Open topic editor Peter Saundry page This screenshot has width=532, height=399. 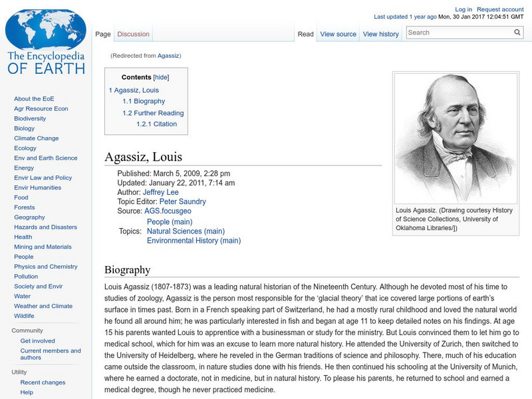(182, 201)
